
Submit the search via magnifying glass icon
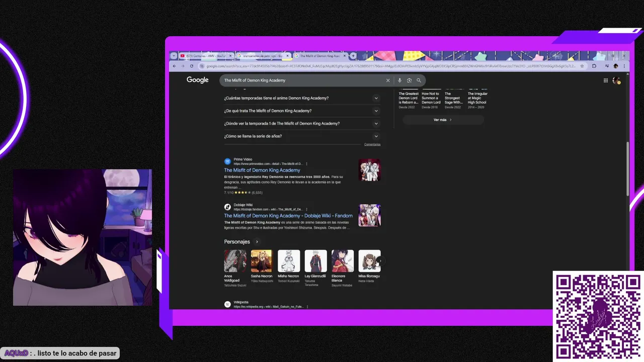click(419, 80)
